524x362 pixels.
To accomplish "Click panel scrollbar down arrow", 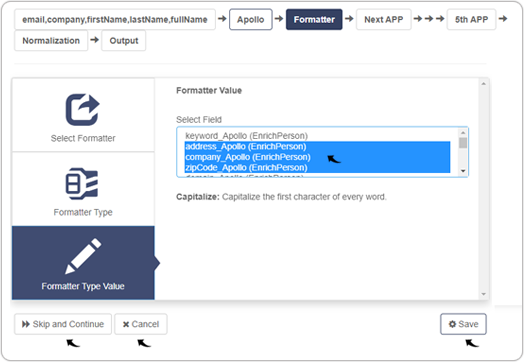I will pyautogui.click(x=484, y=294).
